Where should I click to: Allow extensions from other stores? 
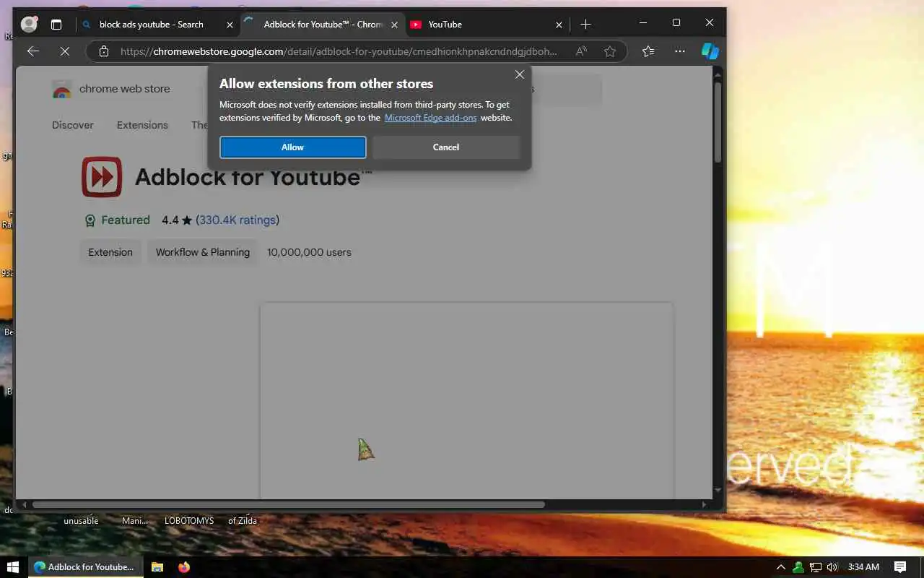coord(292,147)
